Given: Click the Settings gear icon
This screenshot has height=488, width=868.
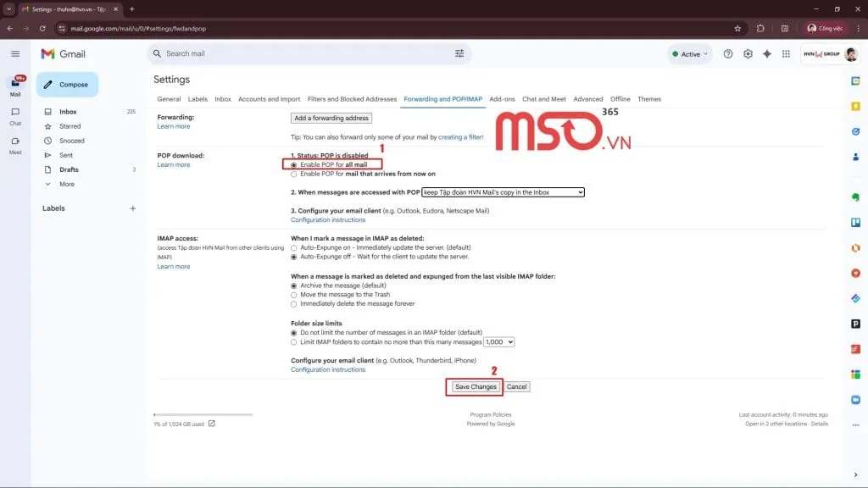Looking at the screenshot, I should 748,54.
